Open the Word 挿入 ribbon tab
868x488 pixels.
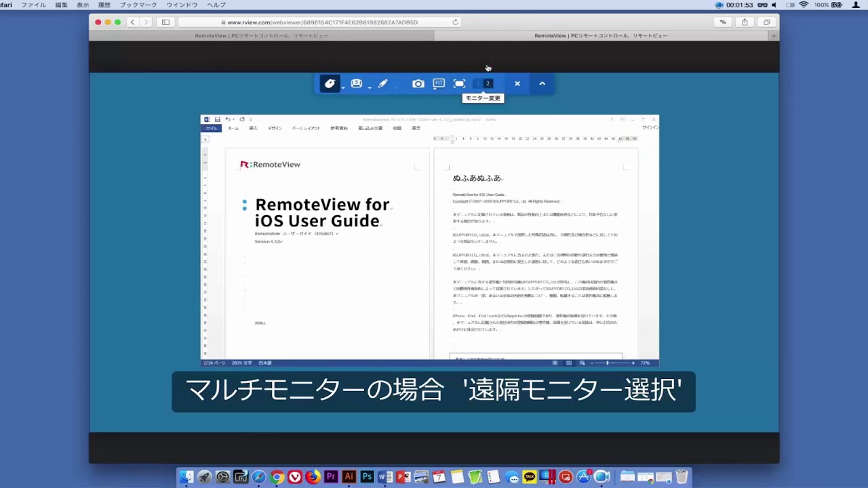pyautogui.click(x=253, y=128)
